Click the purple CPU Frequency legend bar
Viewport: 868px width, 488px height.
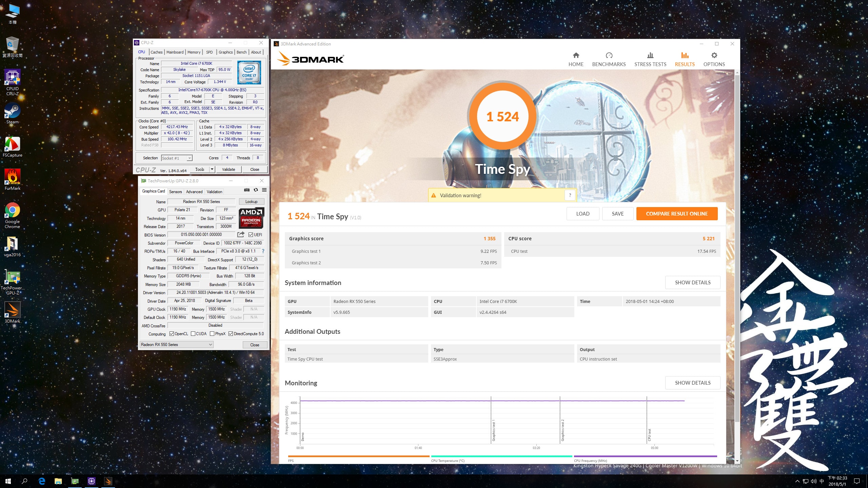coord(645,456)
